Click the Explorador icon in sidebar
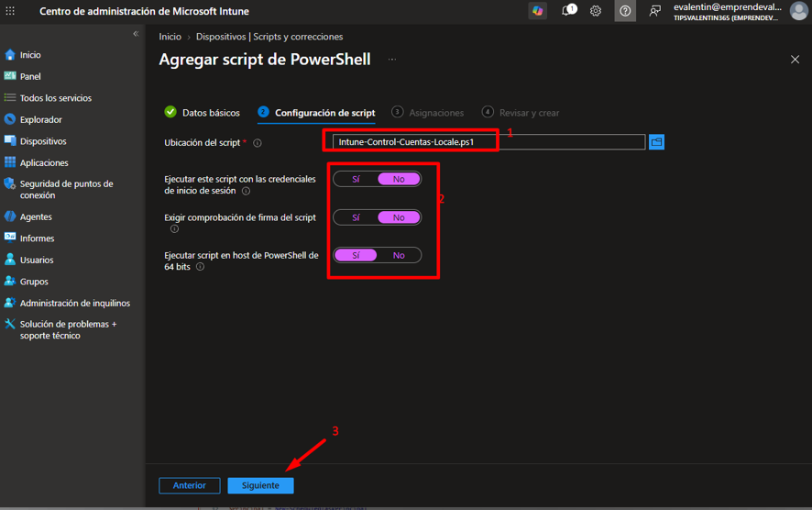812x510 pixels. 10,119
